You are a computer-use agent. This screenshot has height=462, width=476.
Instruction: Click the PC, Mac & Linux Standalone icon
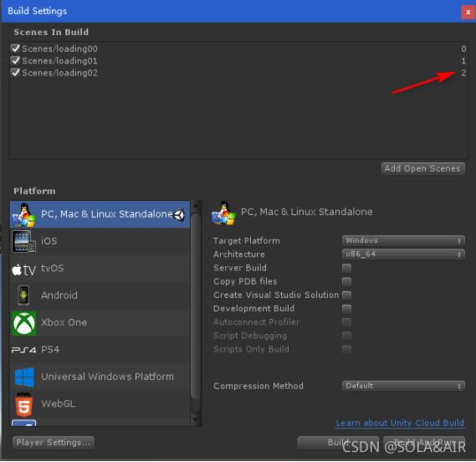[x=23, y=215]
